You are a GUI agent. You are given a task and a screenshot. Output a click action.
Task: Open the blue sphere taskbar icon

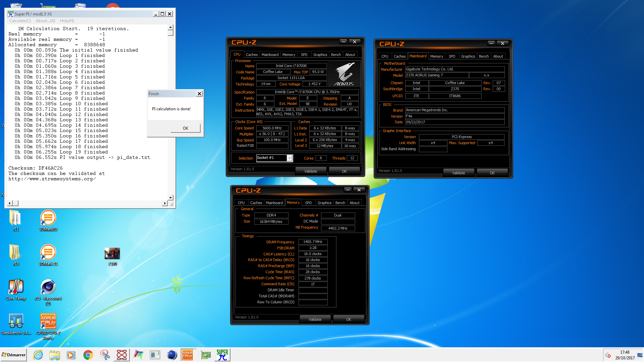point(172,355)
